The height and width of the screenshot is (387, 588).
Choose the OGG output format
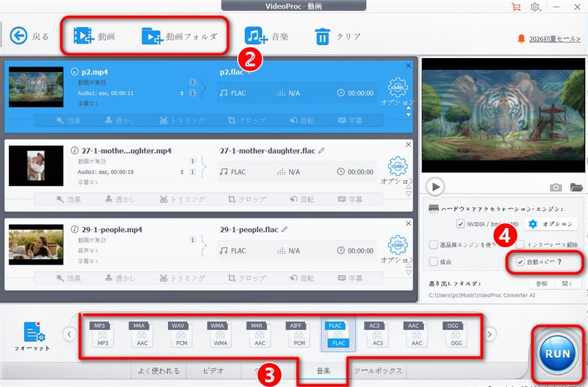pos(456,334)
